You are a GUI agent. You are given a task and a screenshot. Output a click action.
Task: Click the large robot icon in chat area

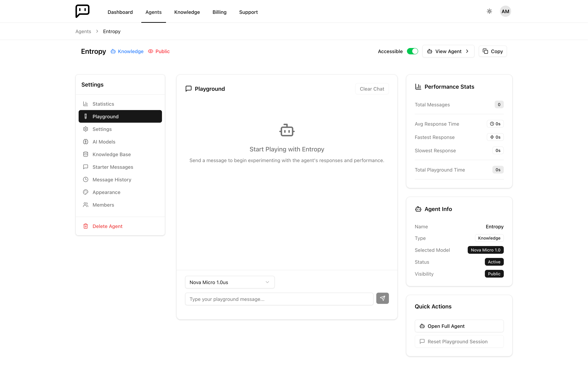click(287, 130)
